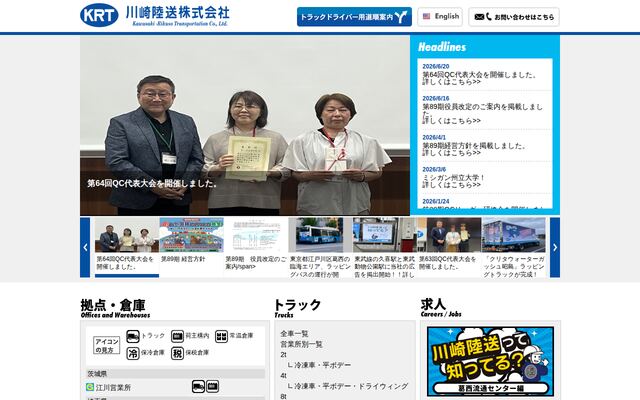Screen dimensions: 640x400
Task: Select the 第63回QC代表大会 carousel thumbnail
Action: (x=449, y=247)
